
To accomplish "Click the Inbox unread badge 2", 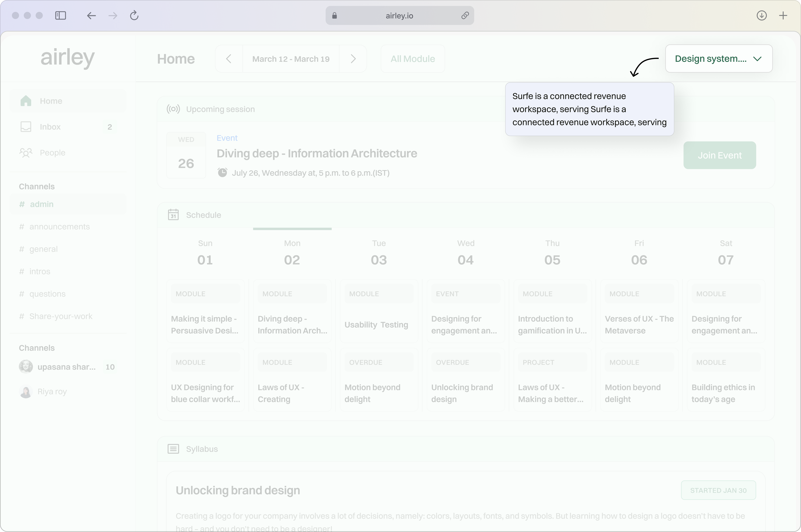I will click(x=110, y=127).
